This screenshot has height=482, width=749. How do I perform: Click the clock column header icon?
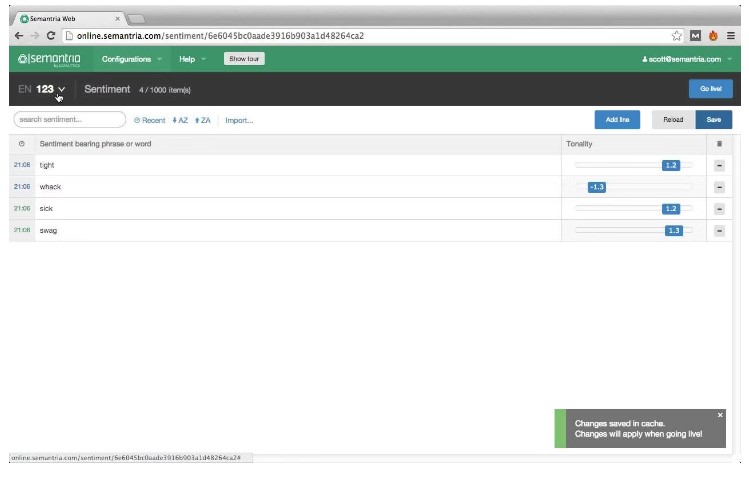click(21, 144)
